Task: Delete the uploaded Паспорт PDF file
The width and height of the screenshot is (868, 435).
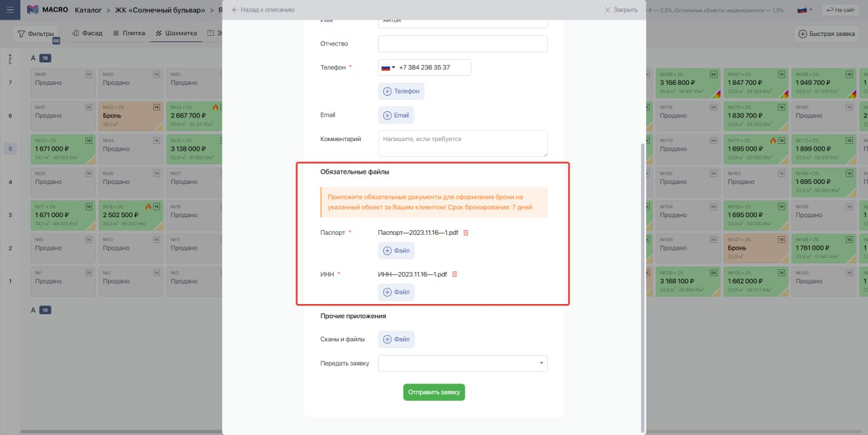Action: point(466,233)
